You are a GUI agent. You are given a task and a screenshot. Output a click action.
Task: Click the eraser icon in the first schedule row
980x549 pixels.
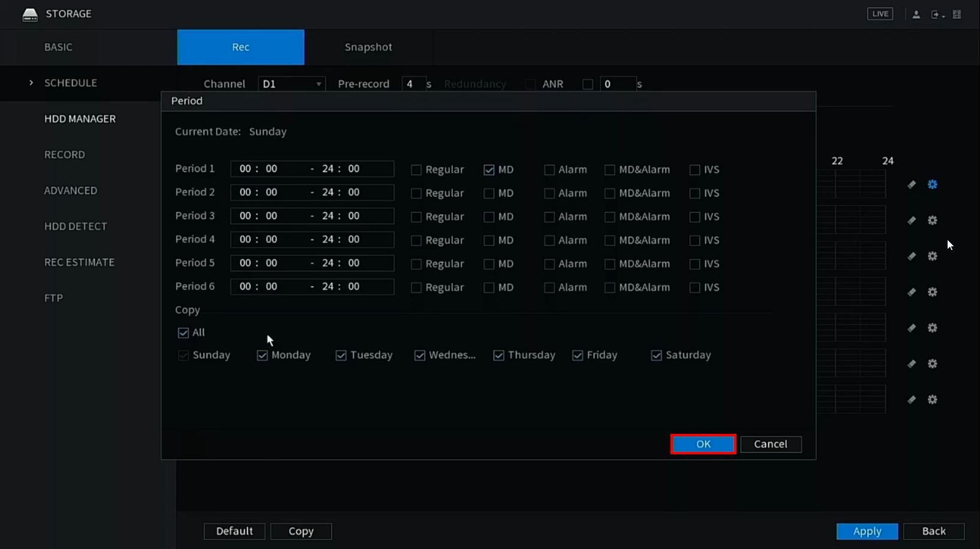pyautogui.click(x=912, y=185)
